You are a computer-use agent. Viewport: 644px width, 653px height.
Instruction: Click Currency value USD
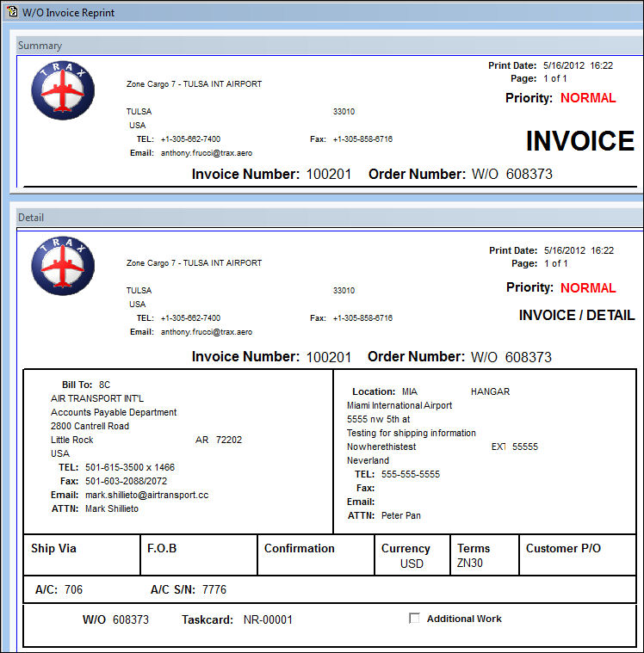click(x=412, y=564)
